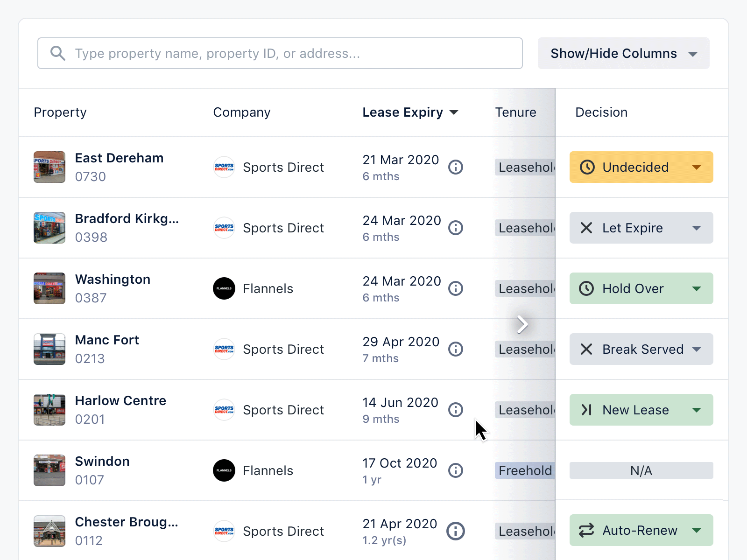
Task: Click info icon beside Harlow Centre lease expiry
Action: [455, 410]
